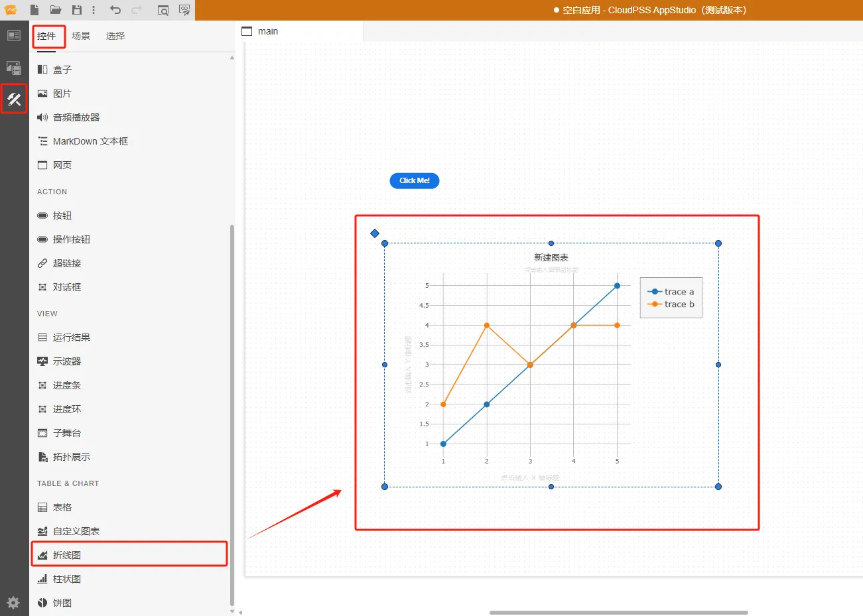863x616 pixels.
Task: Click the chart X axis title placeholder
Action: (530, 477)
